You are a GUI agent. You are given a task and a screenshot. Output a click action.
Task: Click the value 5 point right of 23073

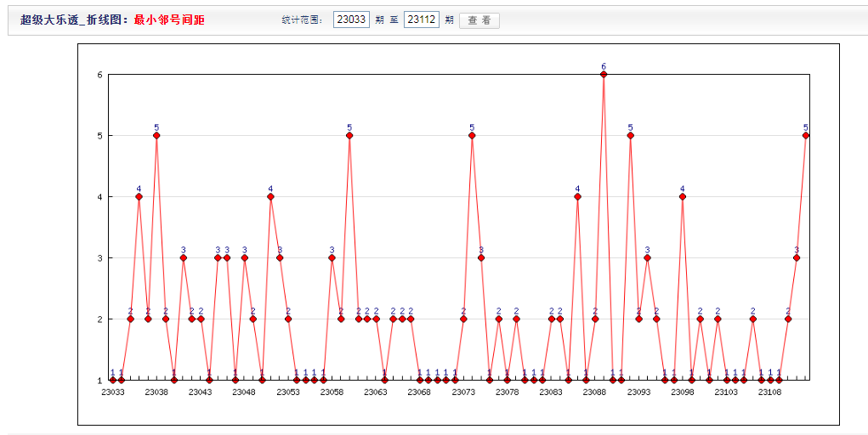(472, 135)
